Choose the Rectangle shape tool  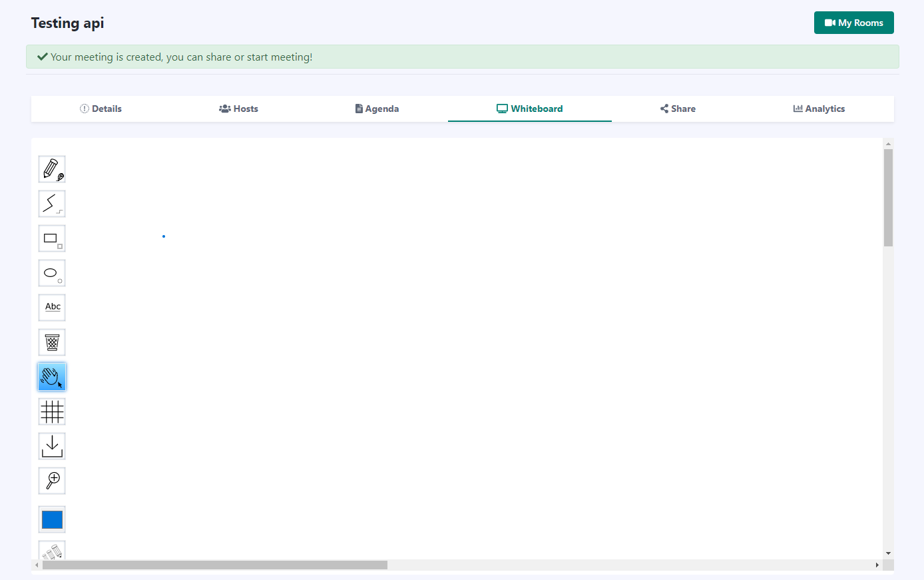point(52,238)
